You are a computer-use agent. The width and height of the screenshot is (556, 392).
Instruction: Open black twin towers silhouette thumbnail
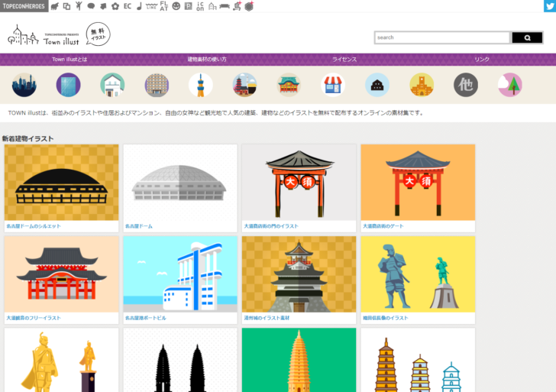tap(180, 360)
